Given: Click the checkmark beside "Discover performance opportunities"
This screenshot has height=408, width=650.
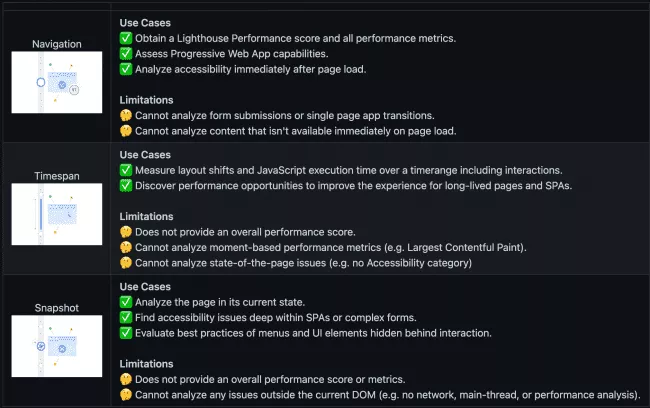Looking at the screenshot, I should [x=126, y=186].
